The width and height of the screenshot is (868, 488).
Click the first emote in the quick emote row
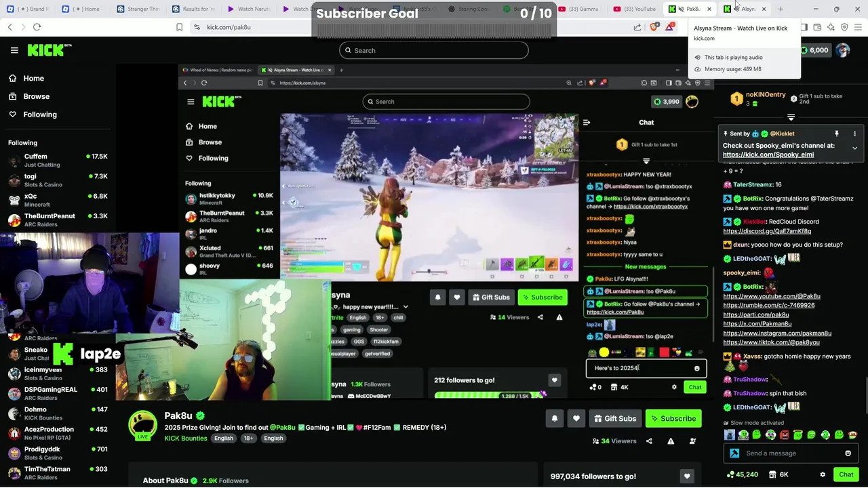[x=729, y=435]
